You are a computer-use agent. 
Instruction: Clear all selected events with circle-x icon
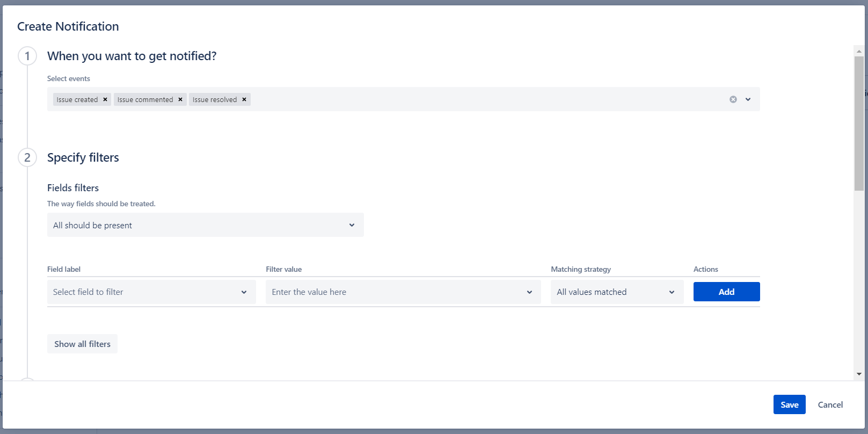(x=733, y=99)
